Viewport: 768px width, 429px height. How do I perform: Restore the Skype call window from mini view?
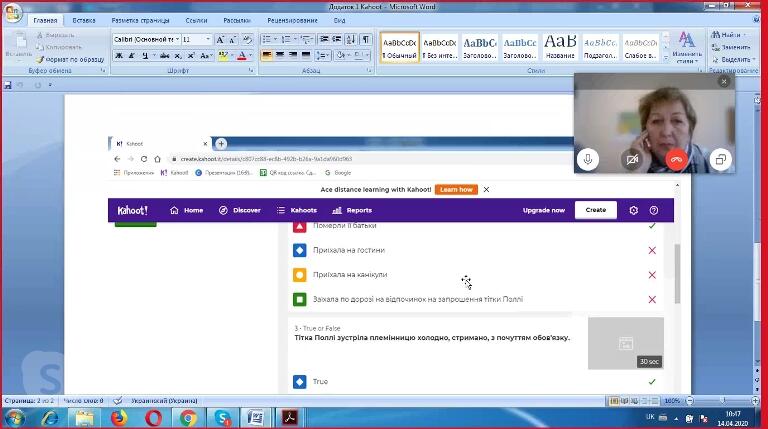pyautogui.click(x=720, y=160)
